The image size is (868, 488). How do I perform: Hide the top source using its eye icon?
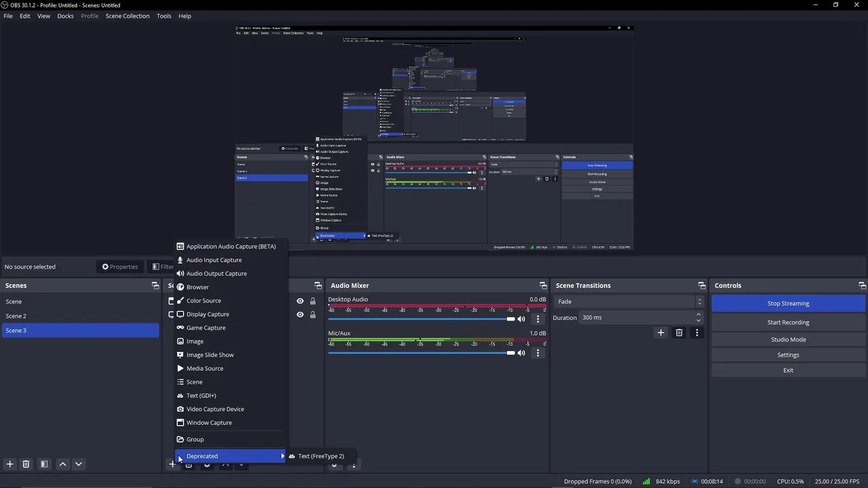click(300, 301)
